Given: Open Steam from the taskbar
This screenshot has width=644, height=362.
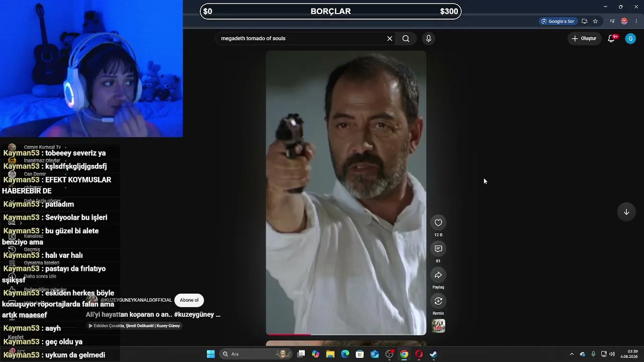Looking at the screenshot, I should coord(433,354).
